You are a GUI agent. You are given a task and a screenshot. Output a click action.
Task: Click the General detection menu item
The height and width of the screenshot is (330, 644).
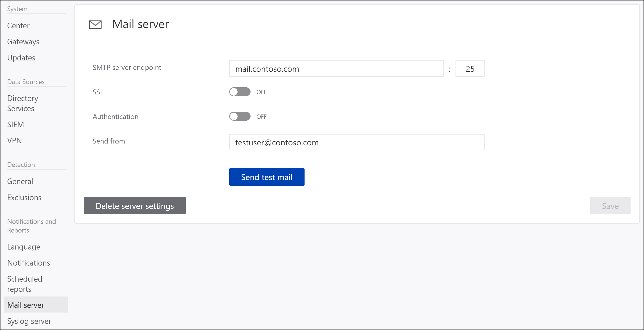tap(20, 181)
